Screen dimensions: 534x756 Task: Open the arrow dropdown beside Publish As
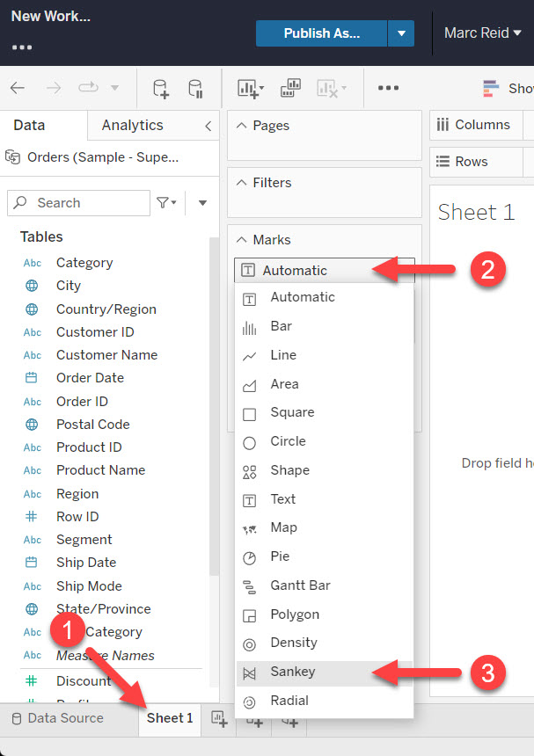coord(401,33)
